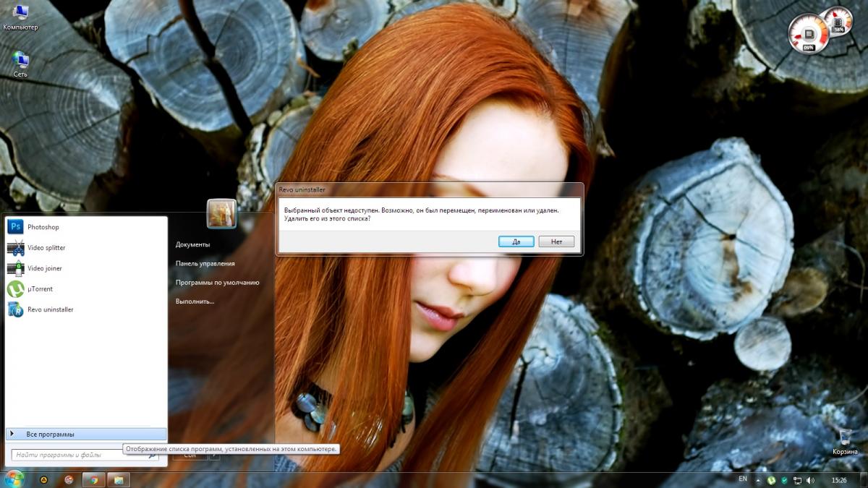This screenshot has height=488, width=868.
Task: Click the 15:26 clock in the tray
Action: [839, 480]
